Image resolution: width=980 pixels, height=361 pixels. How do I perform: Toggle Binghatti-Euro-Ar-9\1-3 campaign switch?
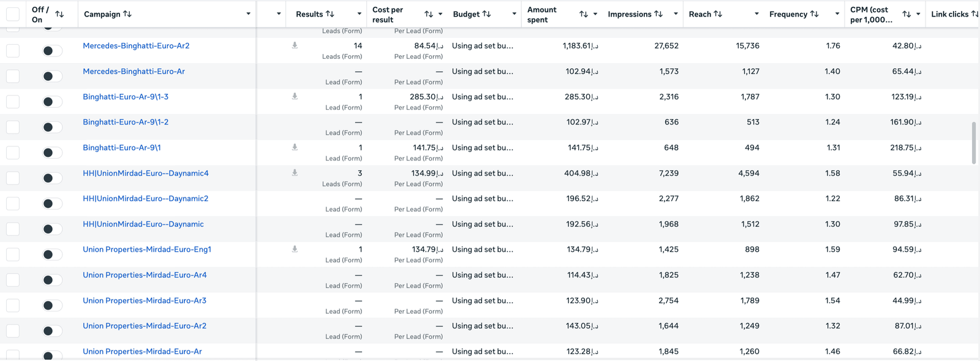pos(51,102)
